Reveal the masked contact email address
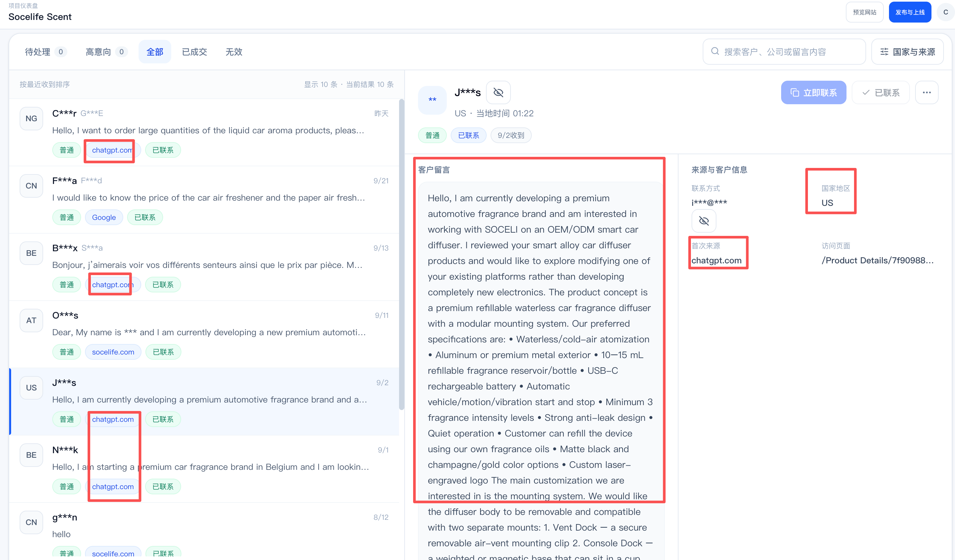The height and width of the screenshot is (560, 955). pyautogui.click(x=704, y=221)
